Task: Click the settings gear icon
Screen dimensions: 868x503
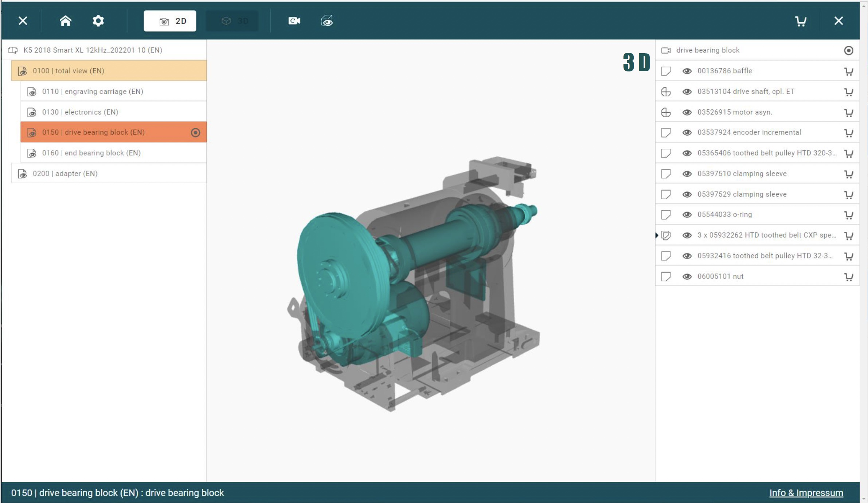Action: point(98,20)
